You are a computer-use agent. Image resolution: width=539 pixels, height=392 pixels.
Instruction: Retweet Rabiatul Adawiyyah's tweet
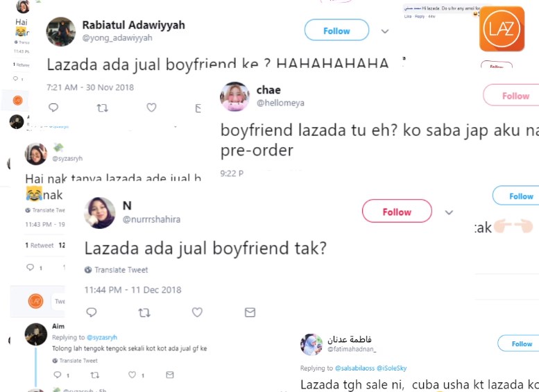click(103, 108)
